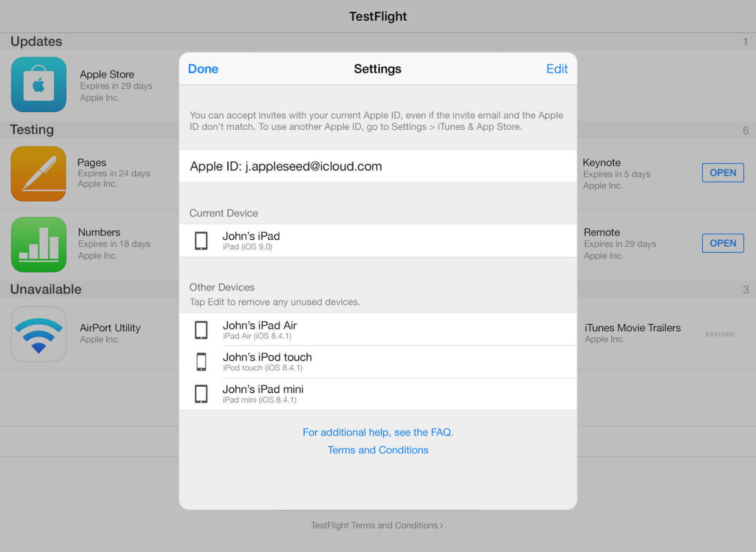Select John's iPod touch device name
The width and height of the screenshot is (756, 552).
267,357
